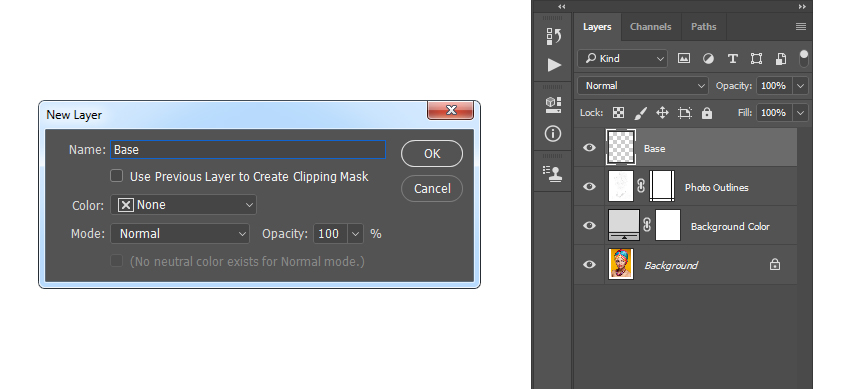Switch to the Channels tab
Image resolution: width=850 pixels, height=389 pixels.
coord(651,27)
